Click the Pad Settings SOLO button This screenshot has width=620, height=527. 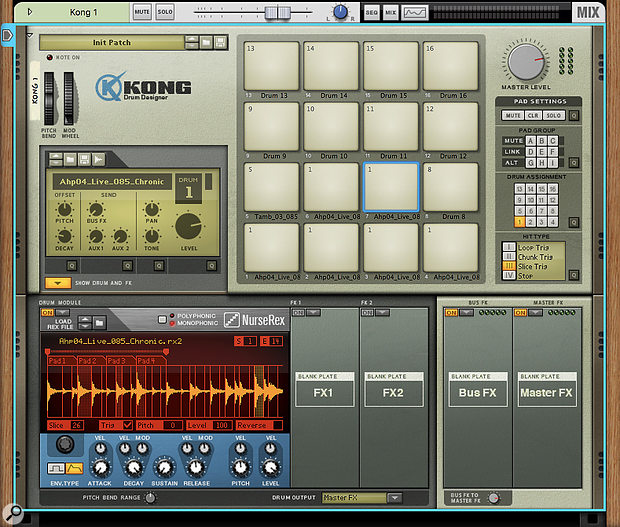tap(554, 115)
